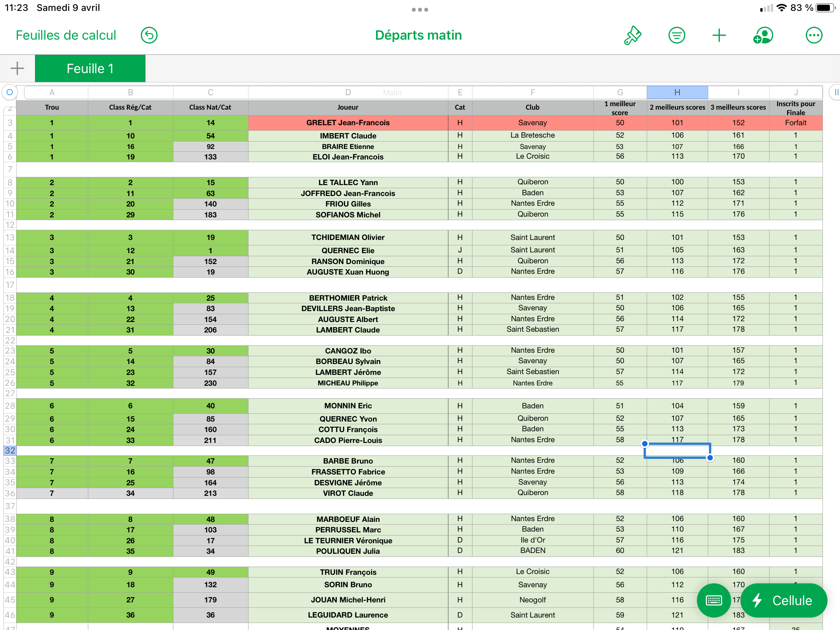This screenshot has width=840, height=630.
Task: Show the keyboard with green button
Action: [x=714, y=600]
